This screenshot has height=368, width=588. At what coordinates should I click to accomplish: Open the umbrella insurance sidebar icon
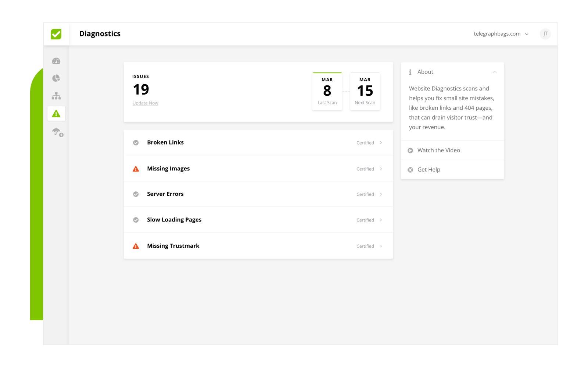coord(57,132)
